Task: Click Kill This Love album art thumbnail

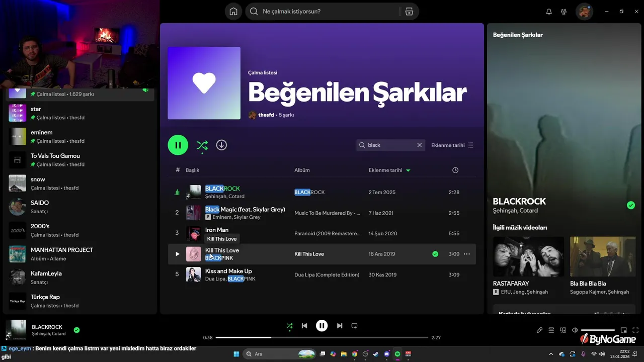Action: [x=194, y=254]
